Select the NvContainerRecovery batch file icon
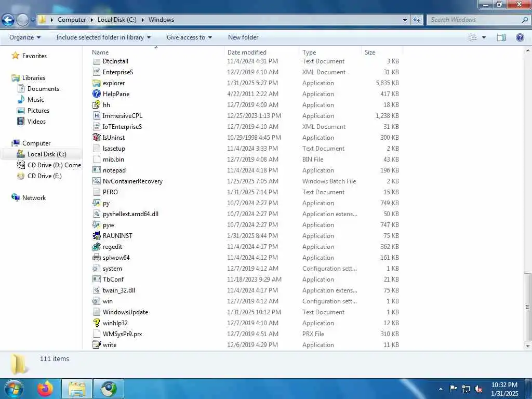This screenshot has width=532, height=399. [x=97, y=181]
